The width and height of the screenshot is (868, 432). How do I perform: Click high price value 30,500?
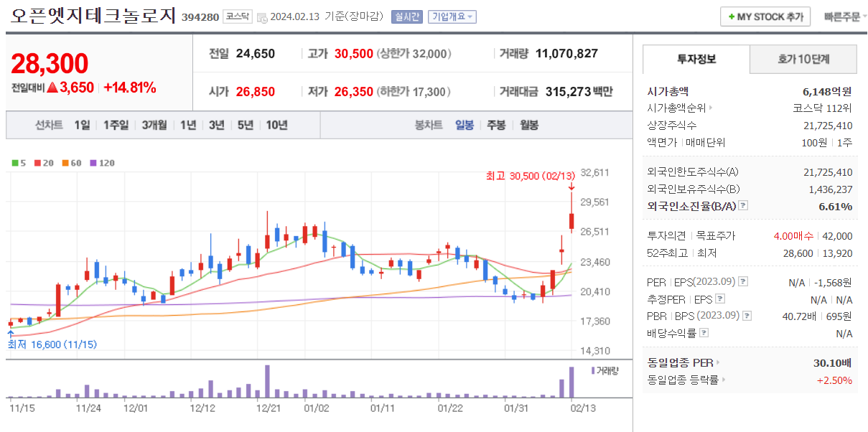click(354, 54)
